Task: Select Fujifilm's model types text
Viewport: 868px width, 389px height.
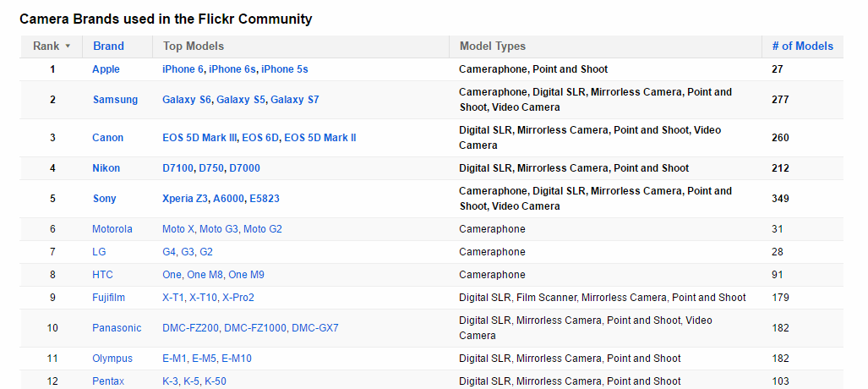Action: pos(603,298)
